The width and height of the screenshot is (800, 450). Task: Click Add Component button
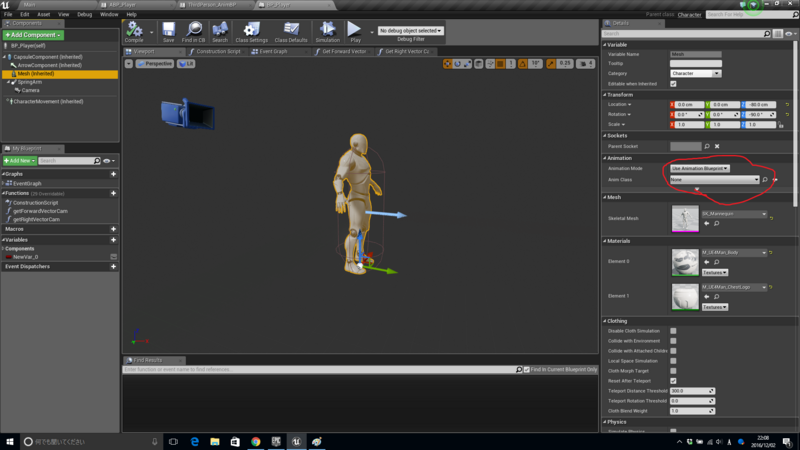[x=33, y=35]
